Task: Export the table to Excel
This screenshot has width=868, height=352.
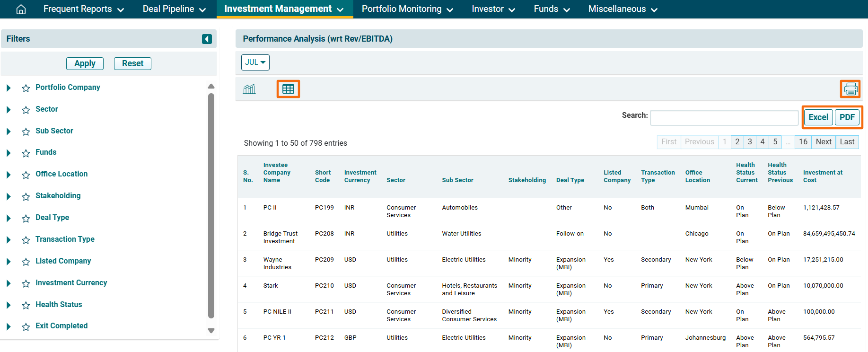Action: 818,117
